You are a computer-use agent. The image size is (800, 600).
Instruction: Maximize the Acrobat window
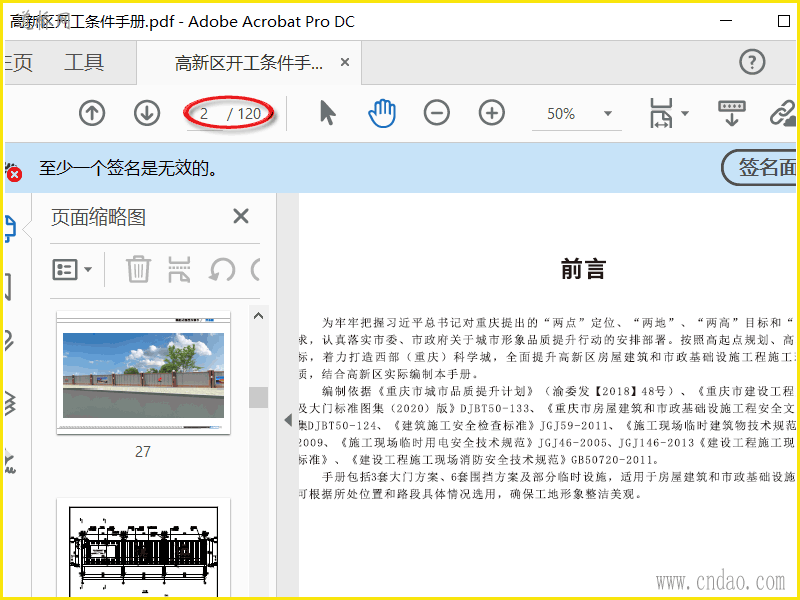[784, 21]
